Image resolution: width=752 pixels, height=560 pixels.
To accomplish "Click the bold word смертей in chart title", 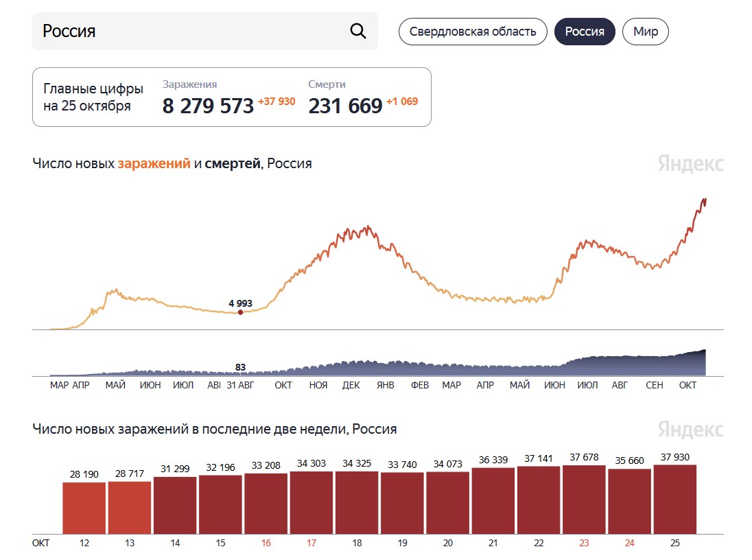I will (233, 163).
